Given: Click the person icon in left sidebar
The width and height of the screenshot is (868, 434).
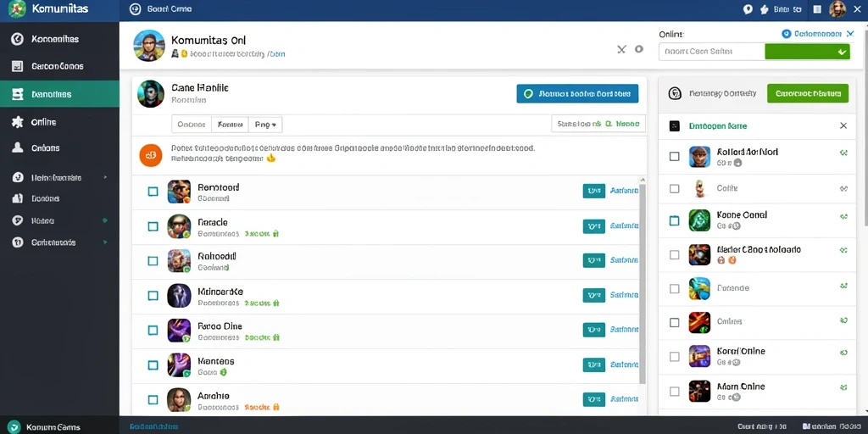Looking at the screenshot, I should (x=18, y=147).
